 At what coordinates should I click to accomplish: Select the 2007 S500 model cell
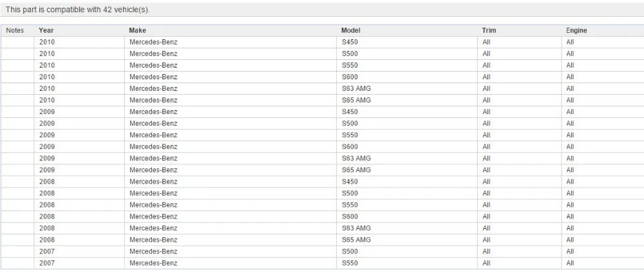click(406, 251)
